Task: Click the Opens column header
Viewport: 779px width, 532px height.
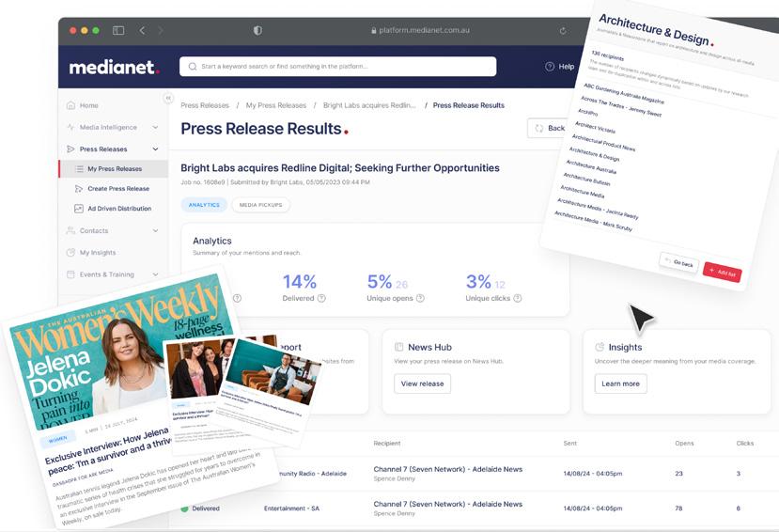Action: tap(684, 443)
